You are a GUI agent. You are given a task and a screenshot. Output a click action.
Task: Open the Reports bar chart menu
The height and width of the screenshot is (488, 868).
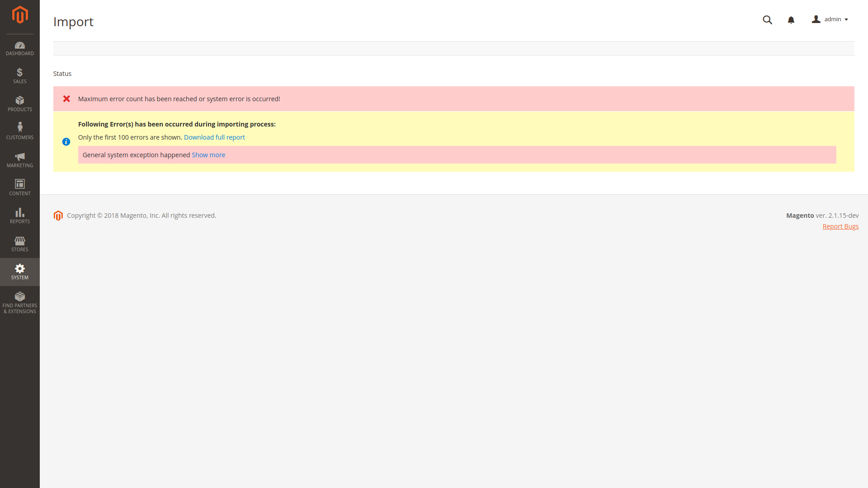coord(20,216)
